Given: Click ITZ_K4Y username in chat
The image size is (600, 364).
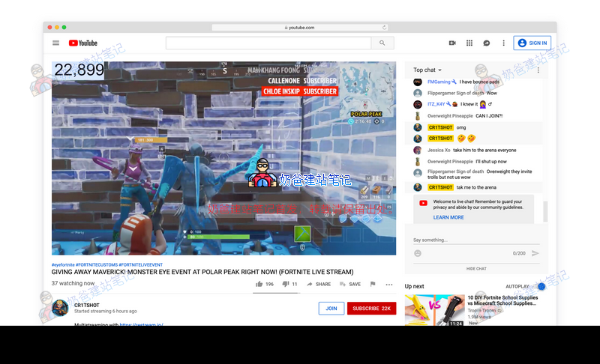Looking at the screenshot, I should tap(436, 104).
